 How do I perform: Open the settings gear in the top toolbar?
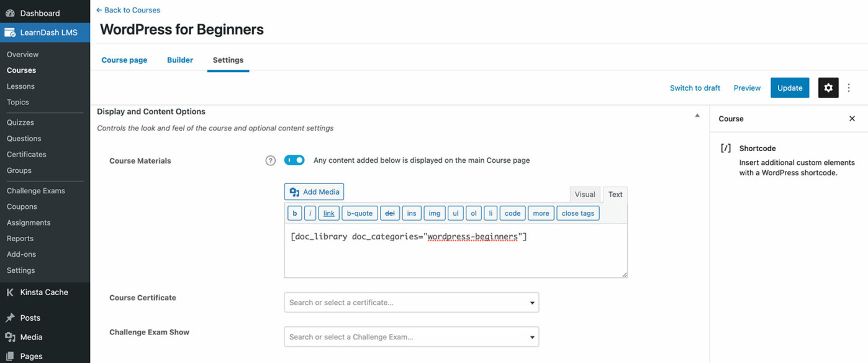coord(828,88)
